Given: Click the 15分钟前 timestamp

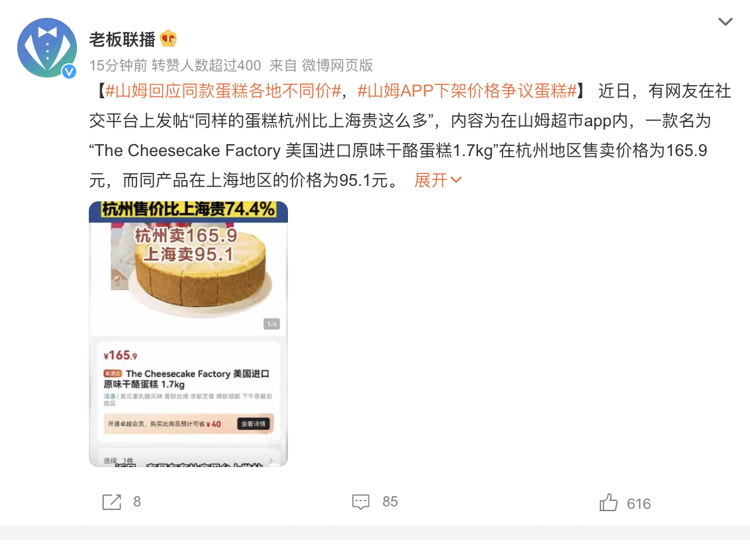Looking at the screenshot, I should pos(118,65).
